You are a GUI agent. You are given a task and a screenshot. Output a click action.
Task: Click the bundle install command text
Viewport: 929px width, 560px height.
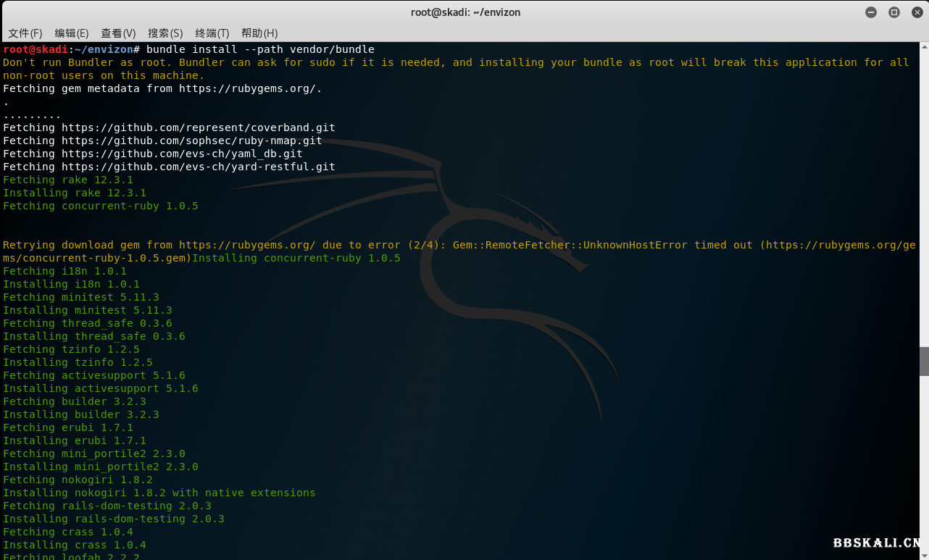260,49
